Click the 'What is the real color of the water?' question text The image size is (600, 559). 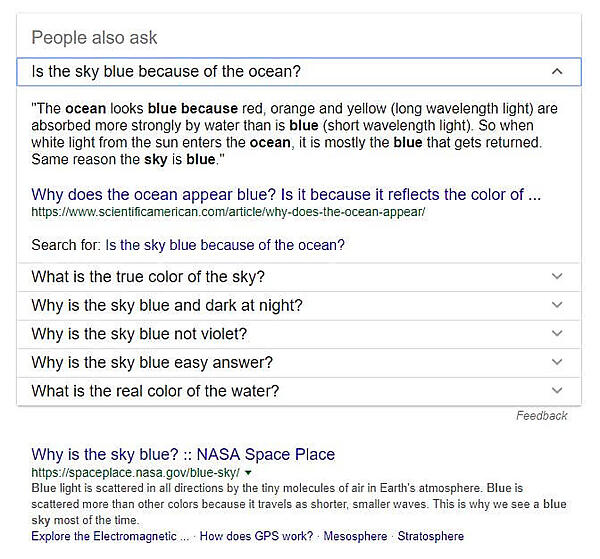tap(155, 391)
